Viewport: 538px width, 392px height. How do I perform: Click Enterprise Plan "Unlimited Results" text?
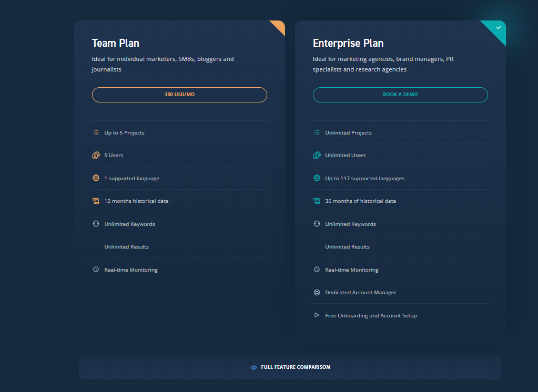(348, 246)
